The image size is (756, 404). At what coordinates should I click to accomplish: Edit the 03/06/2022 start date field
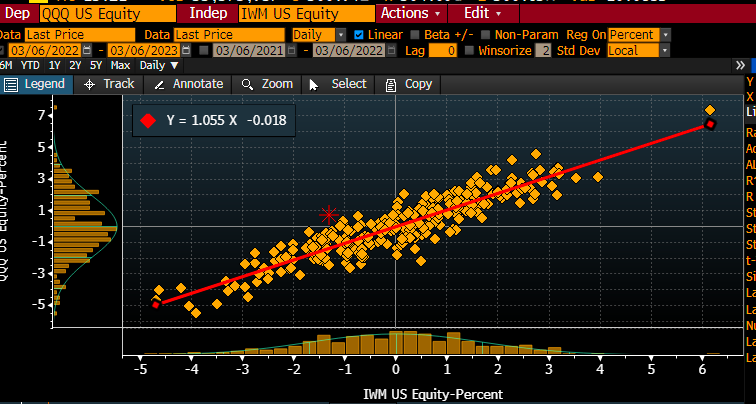[x=45, y=51]
